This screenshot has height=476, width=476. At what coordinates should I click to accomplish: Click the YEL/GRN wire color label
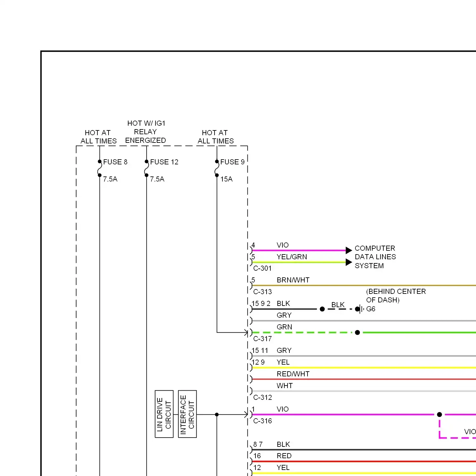[x=292, y=257]
